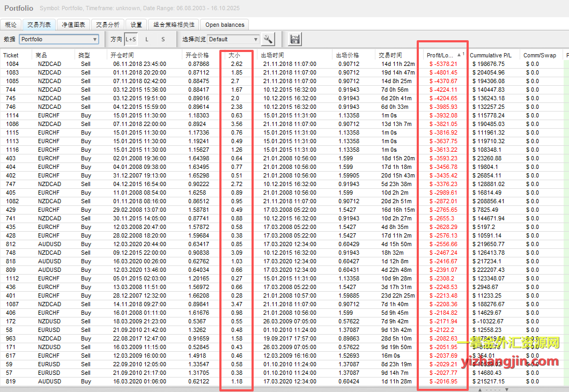Toggle L (long only) direction
The width and height of the screenshot is (569, 392).
click(147, 39)
